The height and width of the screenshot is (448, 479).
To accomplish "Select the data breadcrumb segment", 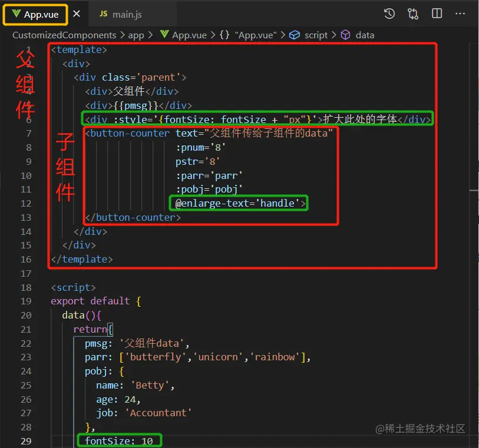I will coord(365,35).
